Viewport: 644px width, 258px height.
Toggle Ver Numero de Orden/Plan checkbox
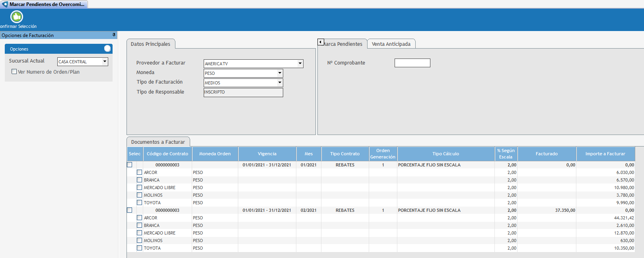pos(14,72)
